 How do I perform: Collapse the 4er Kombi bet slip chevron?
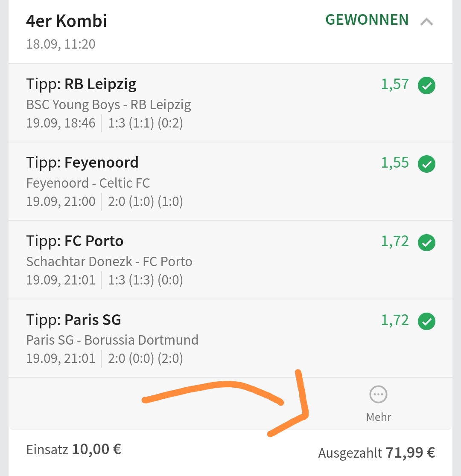pyautogui.click(x=426, y=22)
